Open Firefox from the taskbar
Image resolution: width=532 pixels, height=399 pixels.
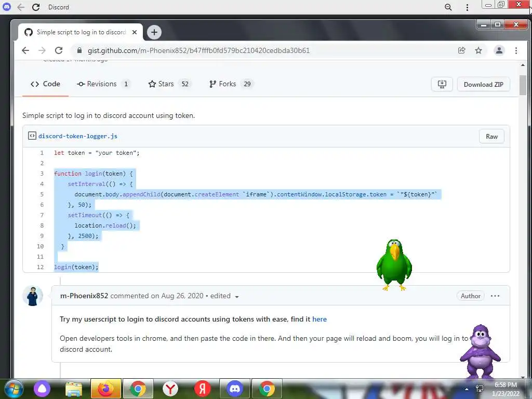point(105,389)
